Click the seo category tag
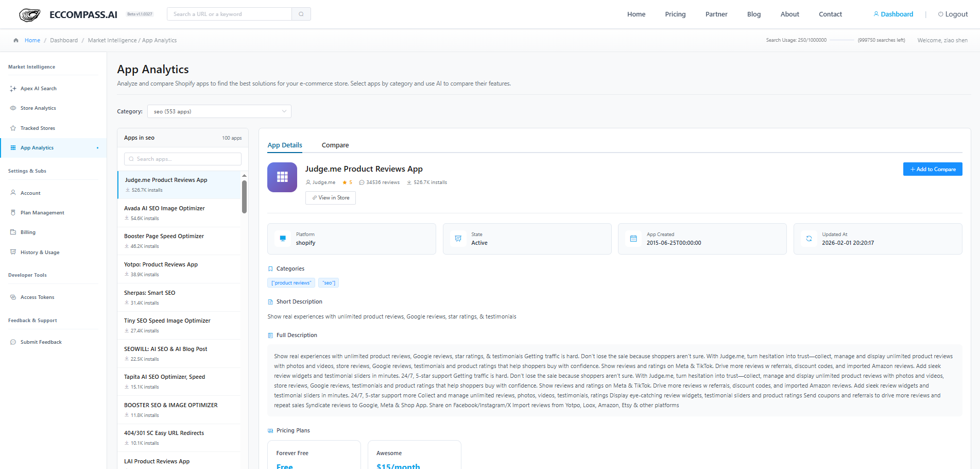Screen dimensions: 980x469 (329, 283)
